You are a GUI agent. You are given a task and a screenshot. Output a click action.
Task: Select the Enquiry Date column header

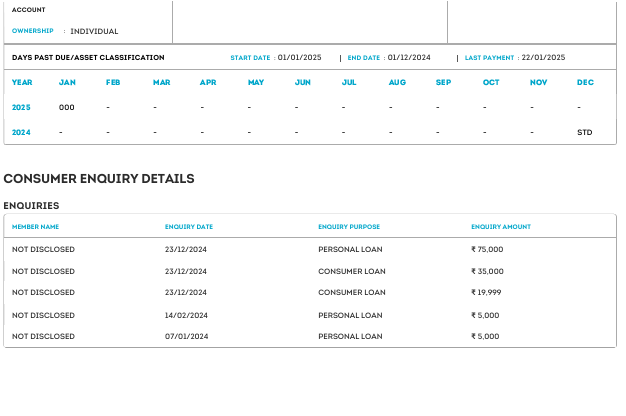point(189,227)
